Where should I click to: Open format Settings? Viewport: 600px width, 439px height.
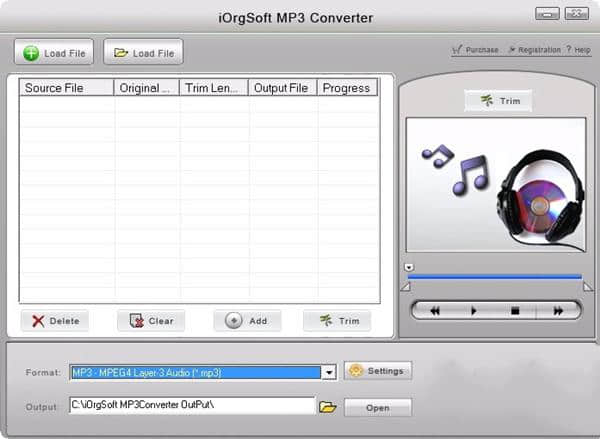click(377, 371)
